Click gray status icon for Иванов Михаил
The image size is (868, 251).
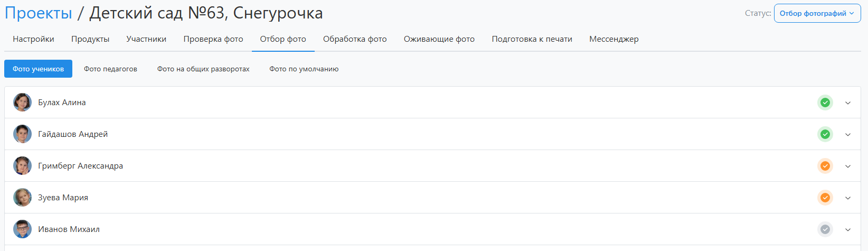tap(825, 229)
